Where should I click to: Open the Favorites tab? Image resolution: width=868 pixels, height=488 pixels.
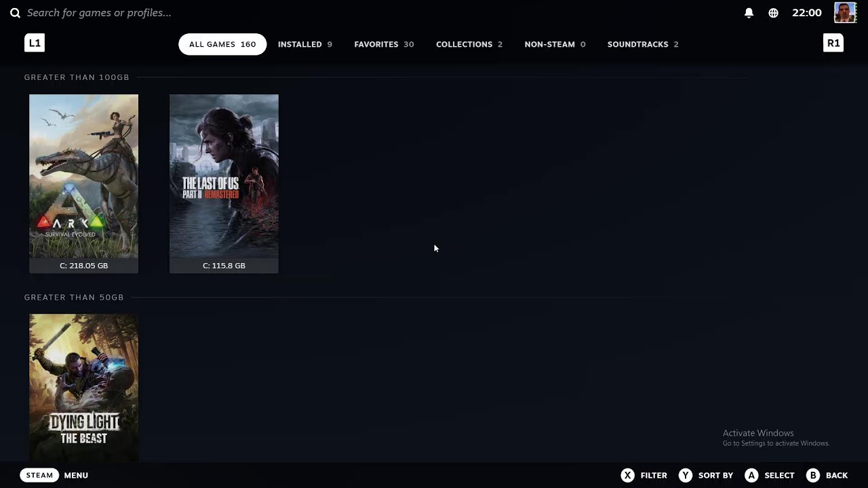pos(384,44)
